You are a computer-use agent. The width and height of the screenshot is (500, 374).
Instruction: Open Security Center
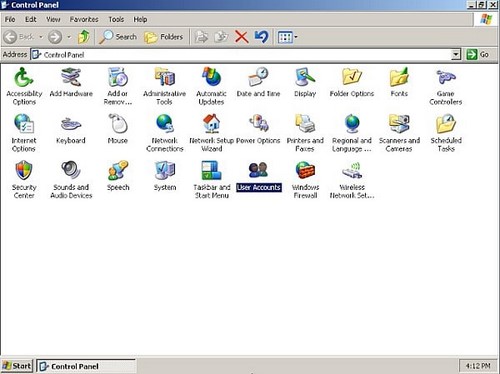click(24, 179)
